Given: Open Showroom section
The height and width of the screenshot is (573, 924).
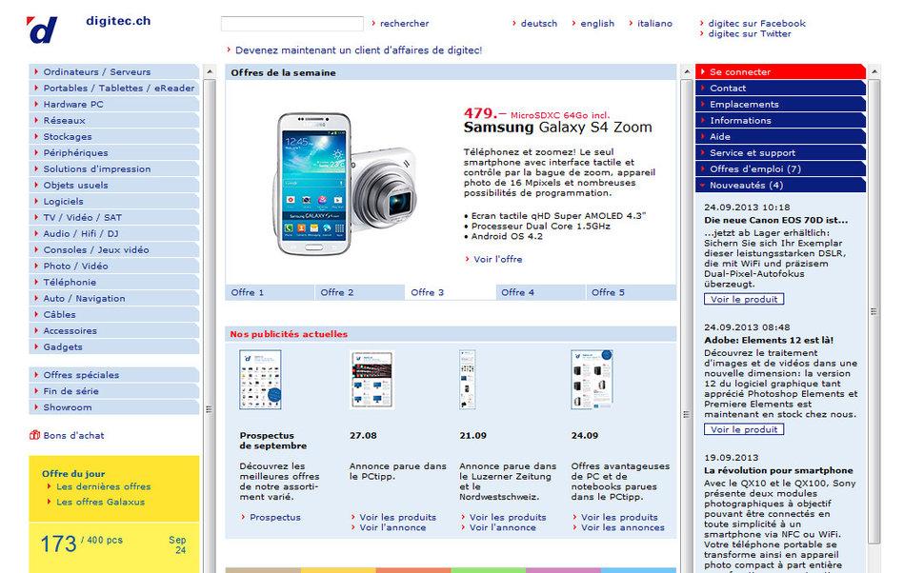Looking at the screenshot, I should [113, 407].
